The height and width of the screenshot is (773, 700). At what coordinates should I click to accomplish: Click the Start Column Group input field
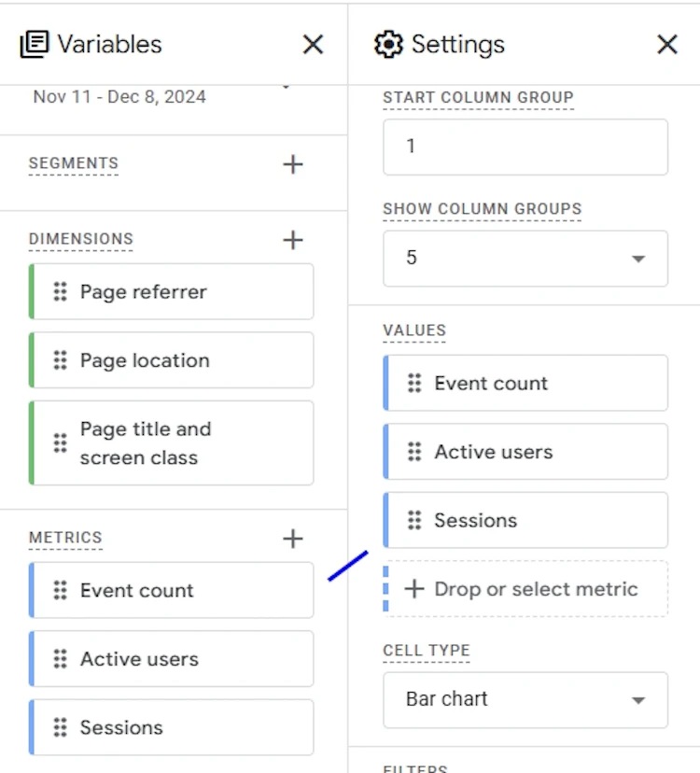(525, 147)
